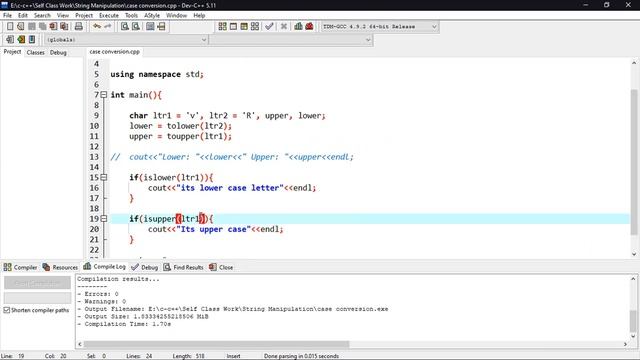Viewport: 640px width, 360px height.
Task: Open the Tools menu
Action: [x=131, y=16]
